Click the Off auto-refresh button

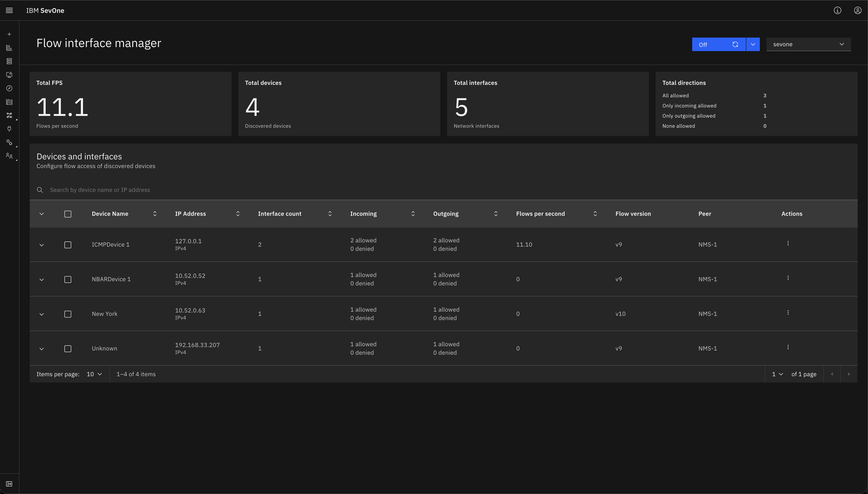pyautogui.click(x=719, y=45)
